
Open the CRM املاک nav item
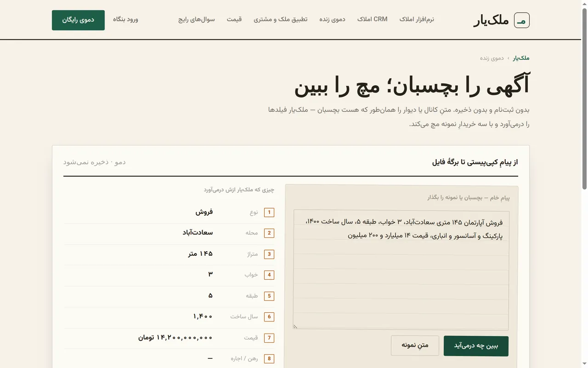pos(373,19)
